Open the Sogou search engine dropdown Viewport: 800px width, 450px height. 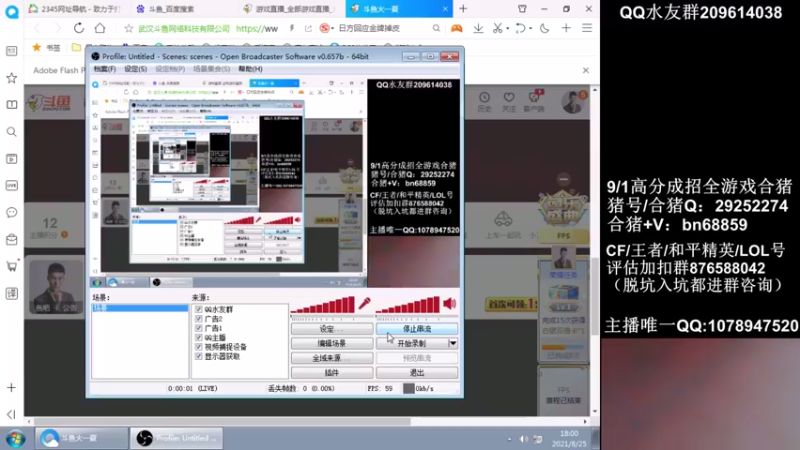tap(333, 29)
